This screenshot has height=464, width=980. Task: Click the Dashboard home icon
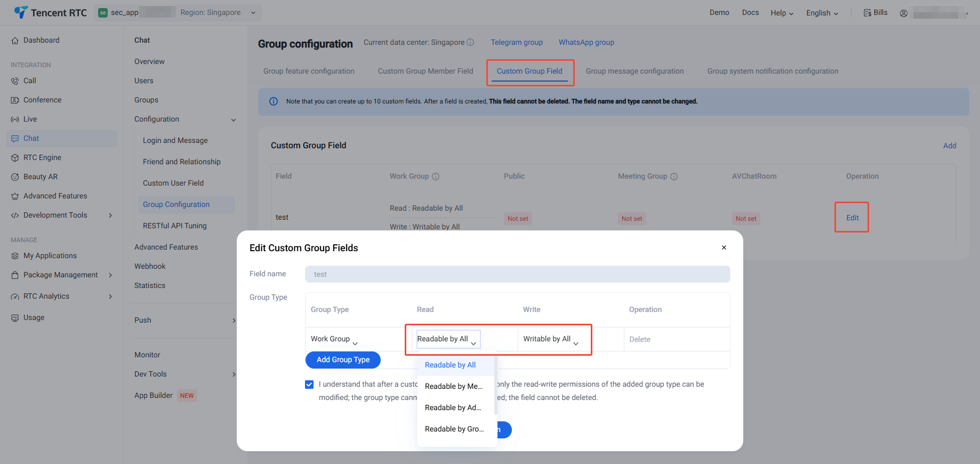(15, 41)
